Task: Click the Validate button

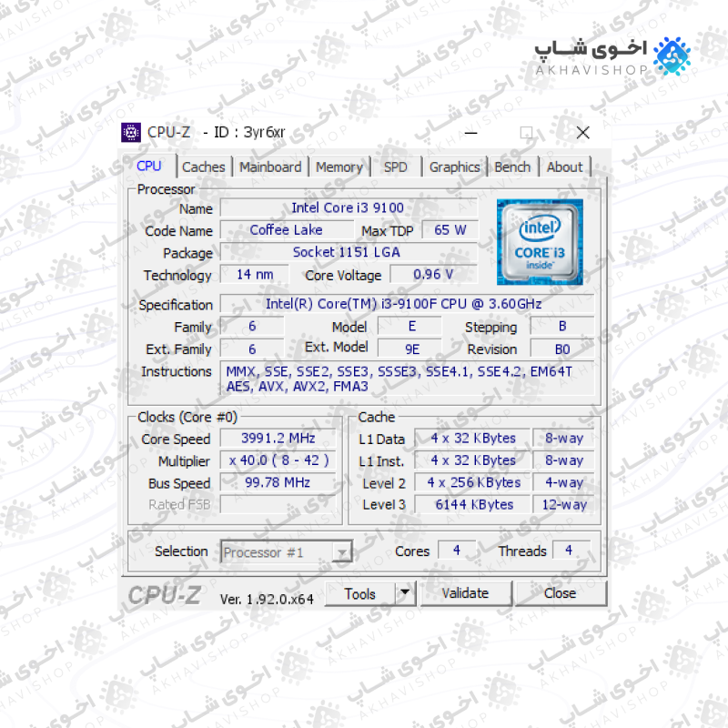Action: tap(465, 593)
